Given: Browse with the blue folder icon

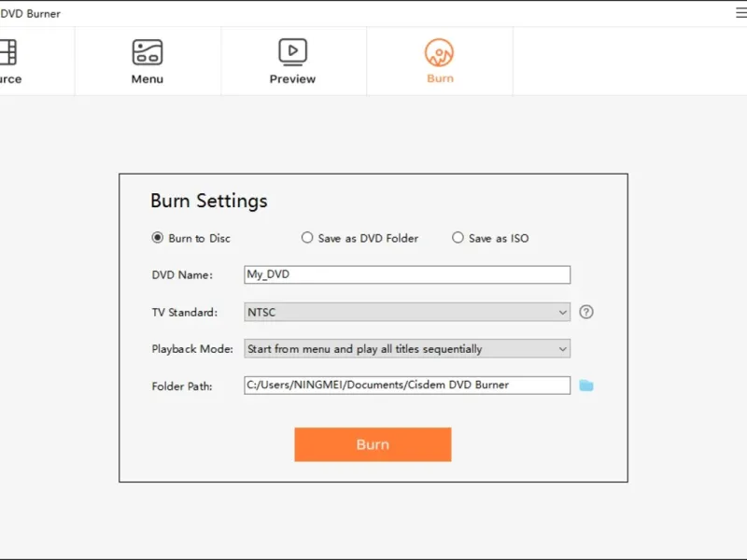Looking at the screenshot, I should click(586, 385).
